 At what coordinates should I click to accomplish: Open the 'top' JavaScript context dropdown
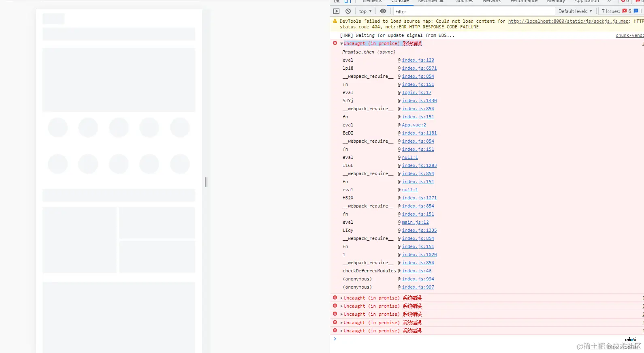(365, 11)
